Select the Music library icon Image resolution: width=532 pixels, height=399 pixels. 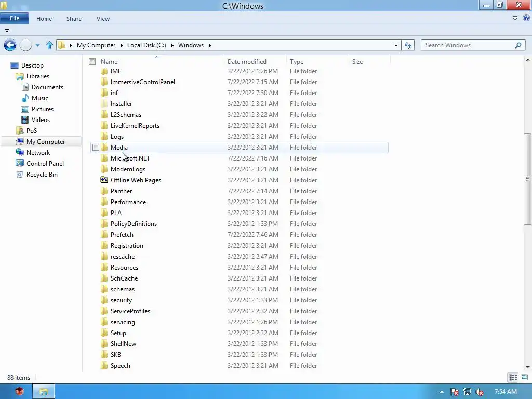[25, 98]
